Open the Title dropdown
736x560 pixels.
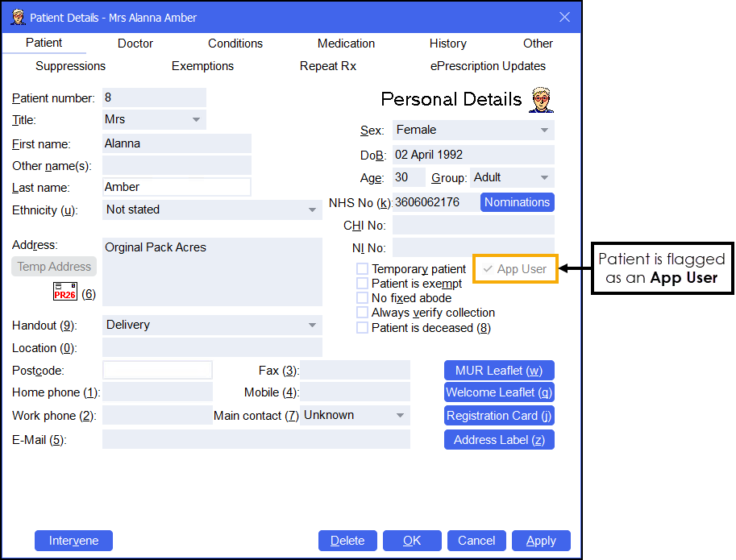(196, 120)
